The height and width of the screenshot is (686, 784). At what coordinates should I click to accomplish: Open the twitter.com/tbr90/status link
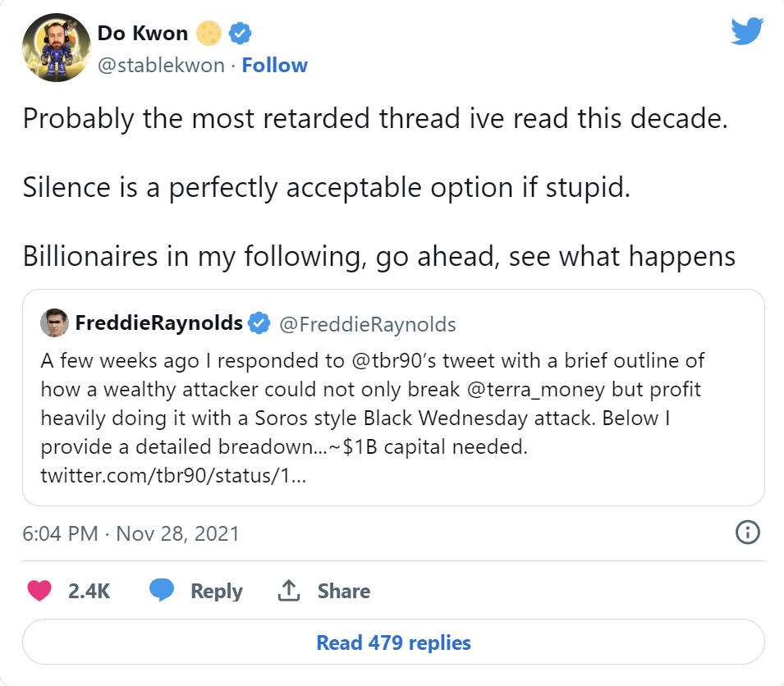[173, 475]
